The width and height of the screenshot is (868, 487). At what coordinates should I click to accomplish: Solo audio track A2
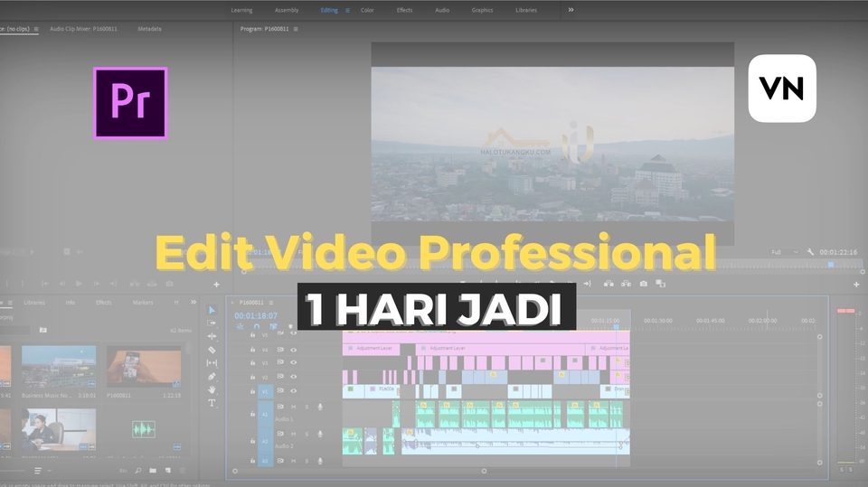307,434
